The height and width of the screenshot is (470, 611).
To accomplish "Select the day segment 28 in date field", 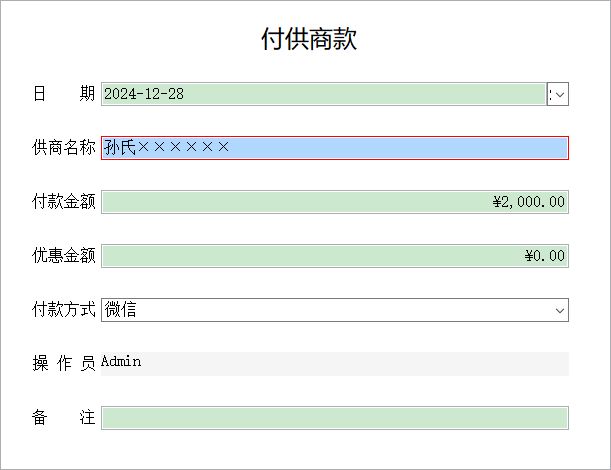I will 176,94.
